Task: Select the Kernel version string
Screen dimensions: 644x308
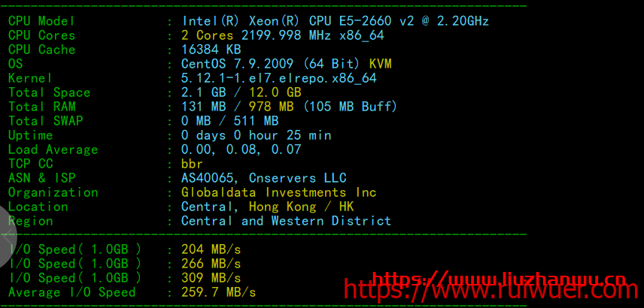Action: (x=278, y=78)
